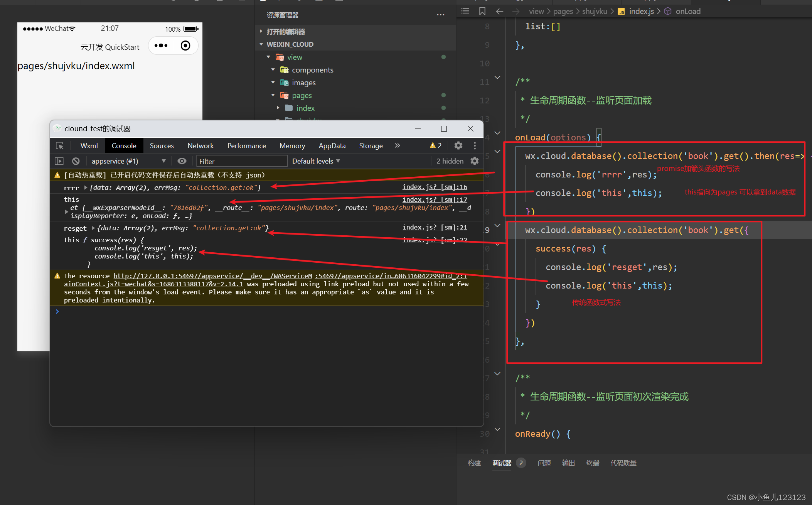Switch to the AppData tab
812x505 pixels.
(x=332, y=146)
